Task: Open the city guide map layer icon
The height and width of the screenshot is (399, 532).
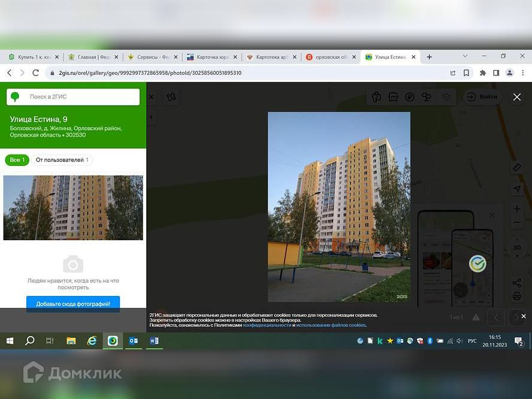Action: pyautogui.click(x=376, y=97)
